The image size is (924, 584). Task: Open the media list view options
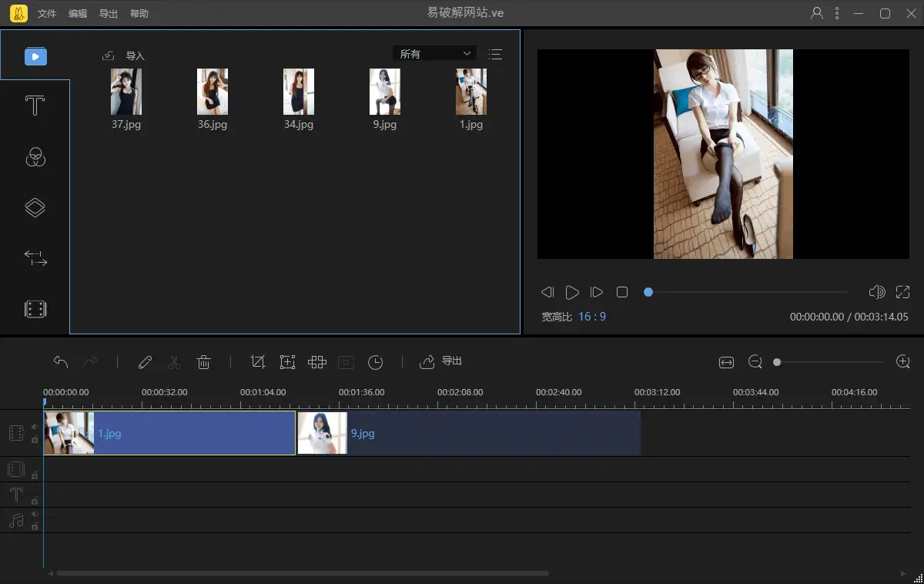coord(495,54)
